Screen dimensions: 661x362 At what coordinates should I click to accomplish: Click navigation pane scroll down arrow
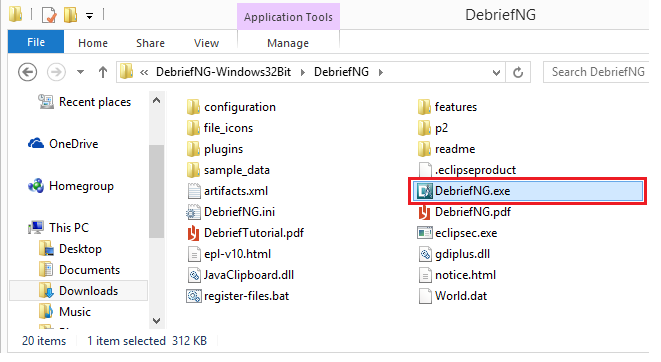click(156, 321)
